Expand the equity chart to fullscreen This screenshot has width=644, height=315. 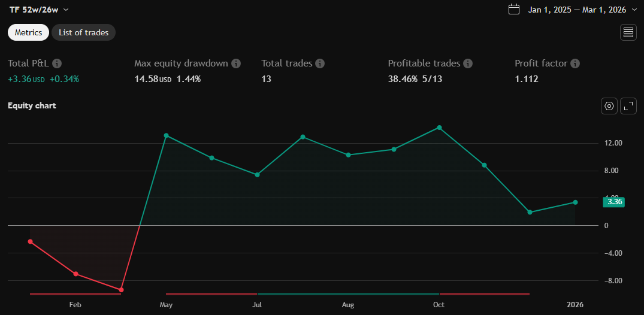click(x=628, y=106)
